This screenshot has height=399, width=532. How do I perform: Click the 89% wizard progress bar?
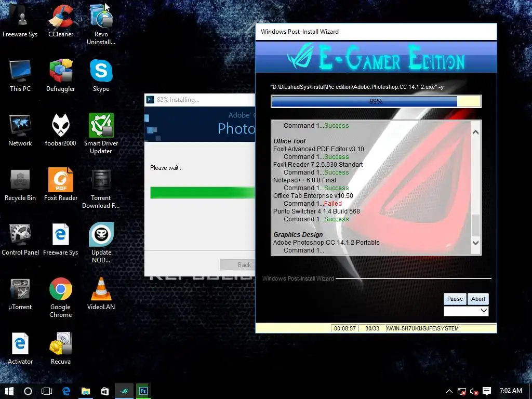coord(376,101)
